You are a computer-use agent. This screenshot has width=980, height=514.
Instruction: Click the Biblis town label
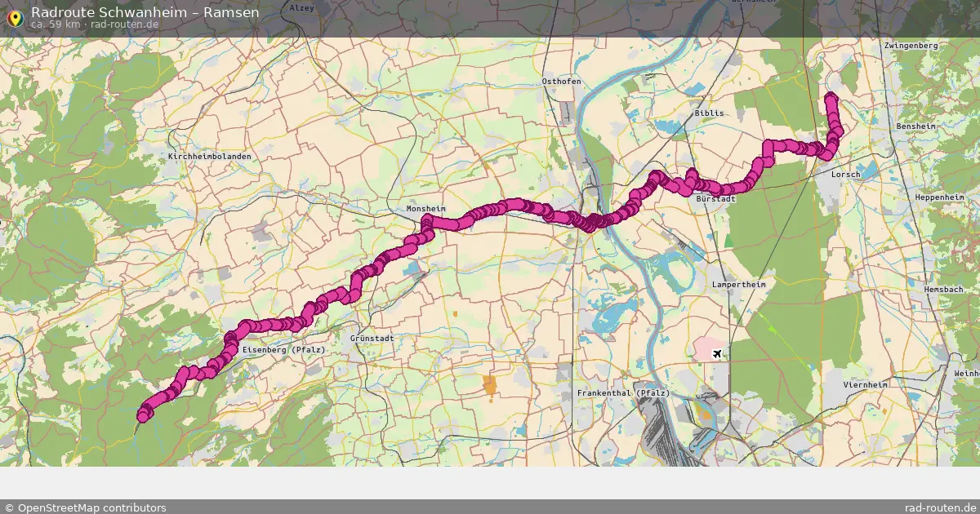709,113
